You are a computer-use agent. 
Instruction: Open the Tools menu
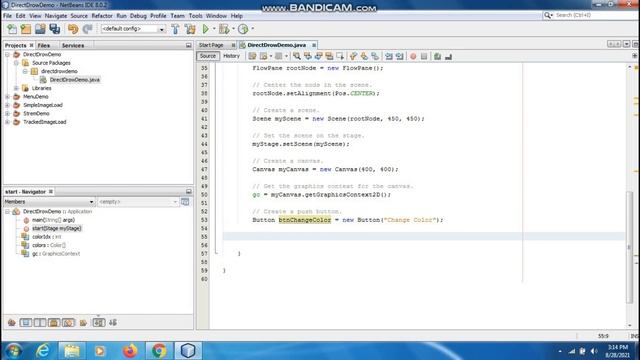(x=195, y=16)
